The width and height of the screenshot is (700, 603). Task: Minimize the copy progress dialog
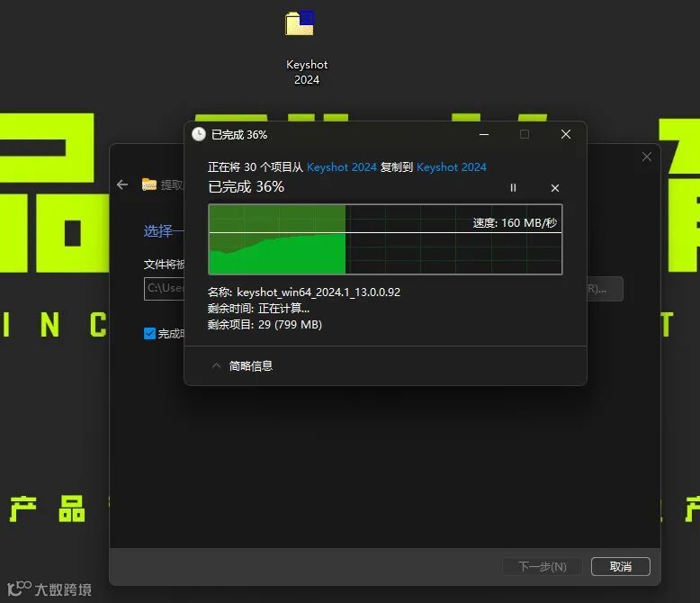click(484, 134)
